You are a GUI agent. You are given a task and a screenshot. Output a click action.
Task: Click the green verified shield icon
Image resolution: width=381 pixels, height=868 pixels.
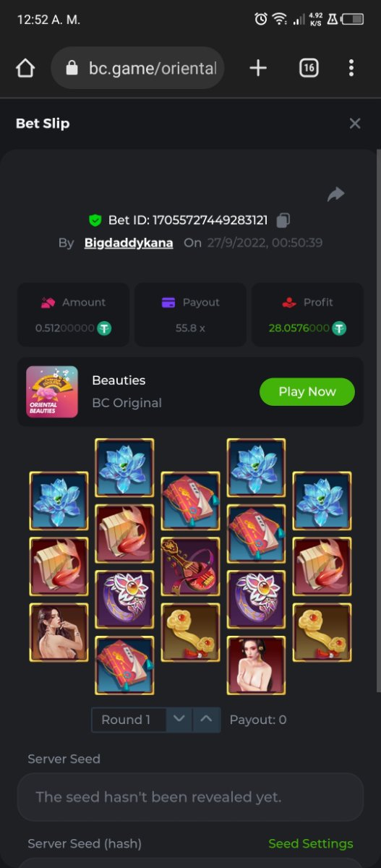tap(95, 220)
